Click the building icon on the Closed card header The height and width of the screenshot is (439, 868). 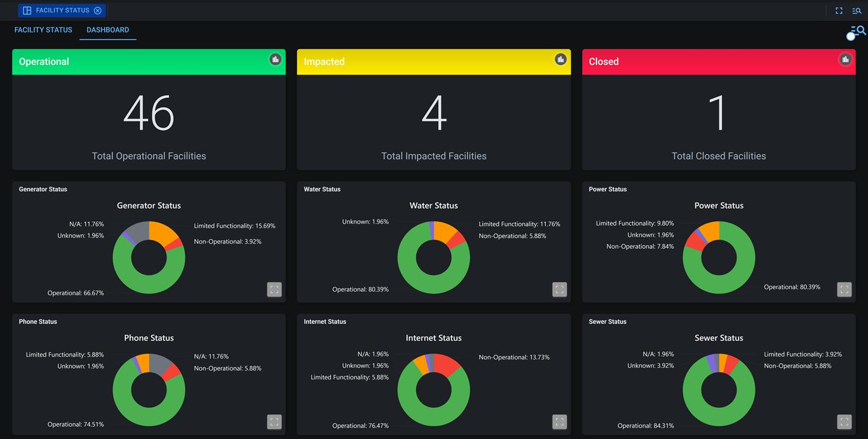(845, 59)
